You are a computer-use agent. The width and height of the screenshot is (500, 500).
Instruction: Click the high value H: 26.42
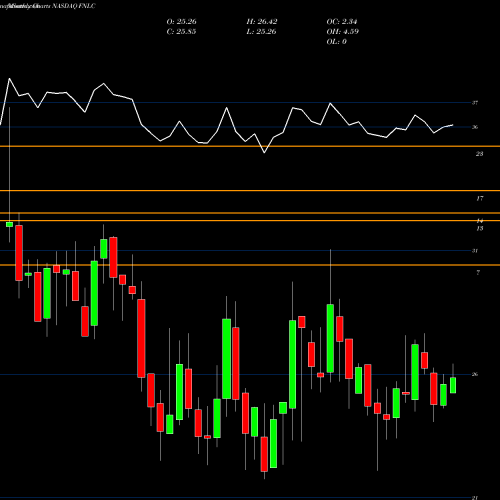point(262,22)
